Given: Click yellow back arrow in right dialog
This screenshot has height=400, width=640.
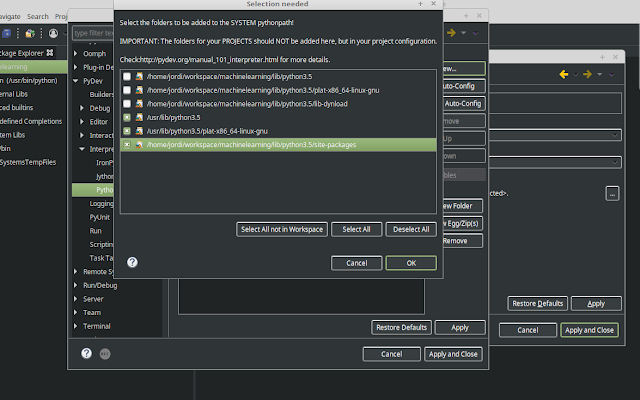Looking at the screenshot, I should click(x=564, y=74).
